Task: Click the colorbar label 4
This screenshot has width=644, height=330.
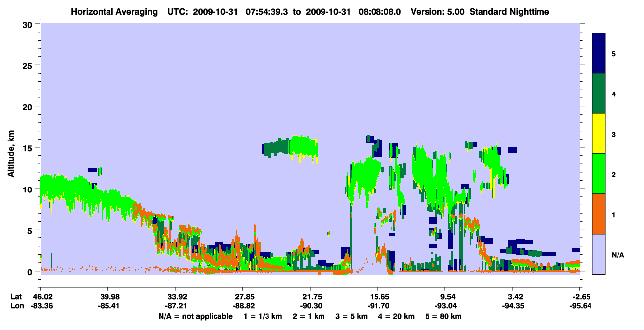Action: tap(614, 94)
